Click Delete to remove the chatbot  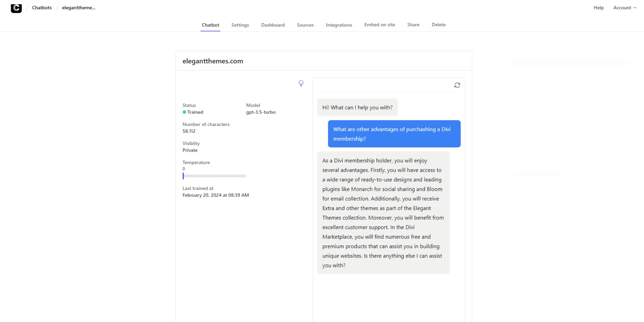(439, 25)
